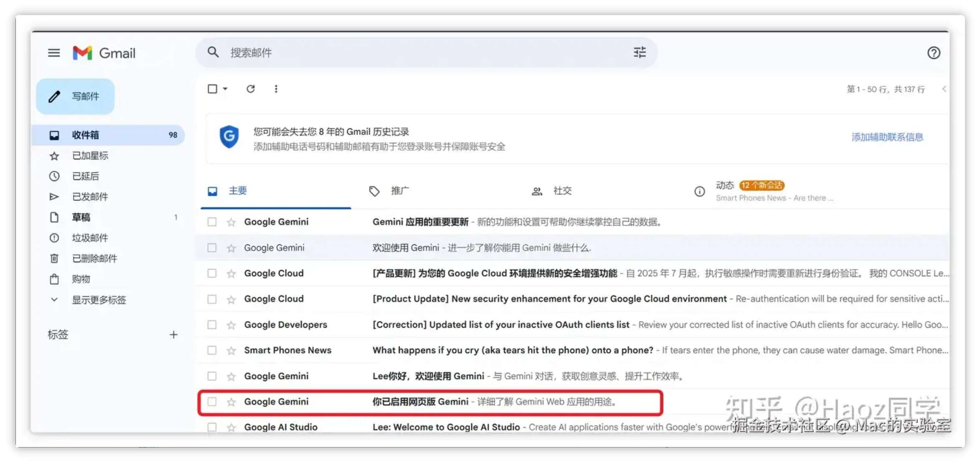The width and height of the screenshot is (980, 463).
Task: Open search filter options icon
Action: click(x=639, y=52)
